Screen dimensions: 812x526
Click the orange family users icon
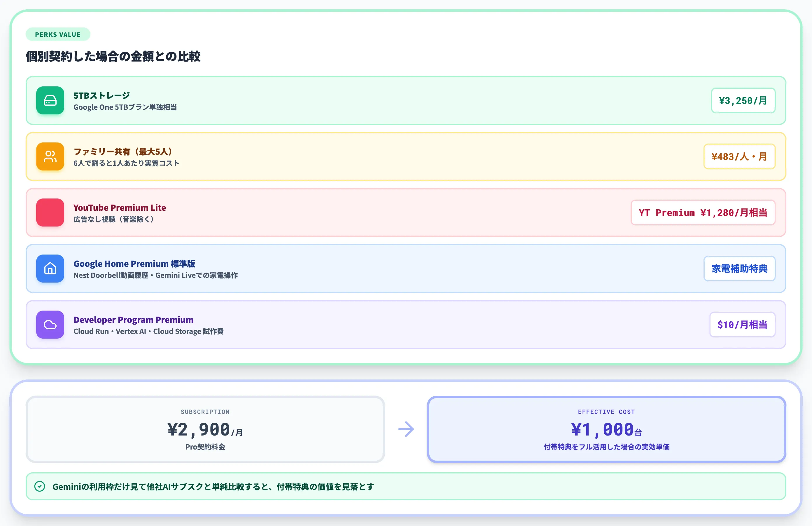[x=50, y=156]
